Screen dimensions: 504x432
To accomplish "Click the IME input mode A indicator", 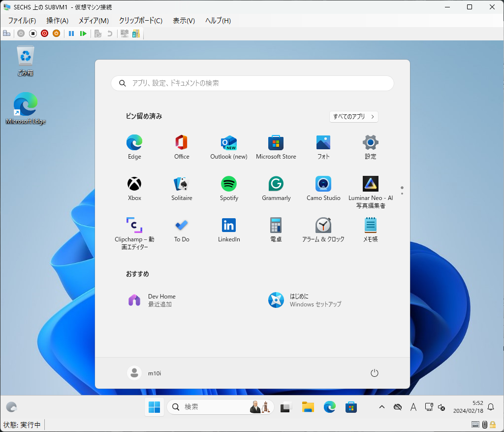I will coord(413,407).
